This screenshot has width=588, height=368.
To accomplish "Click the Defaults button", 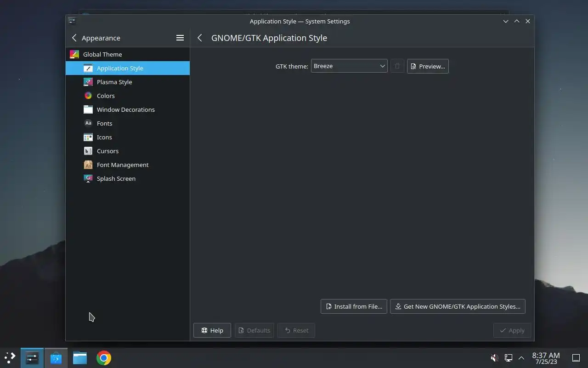I will click(254, 330).
